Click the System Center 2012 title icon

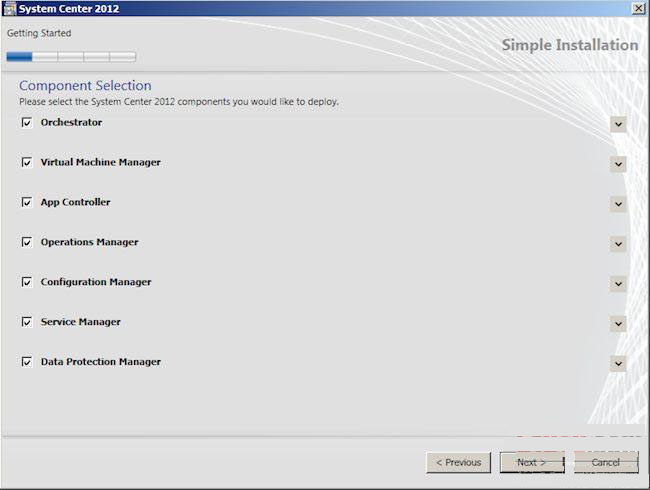(9, 9)
